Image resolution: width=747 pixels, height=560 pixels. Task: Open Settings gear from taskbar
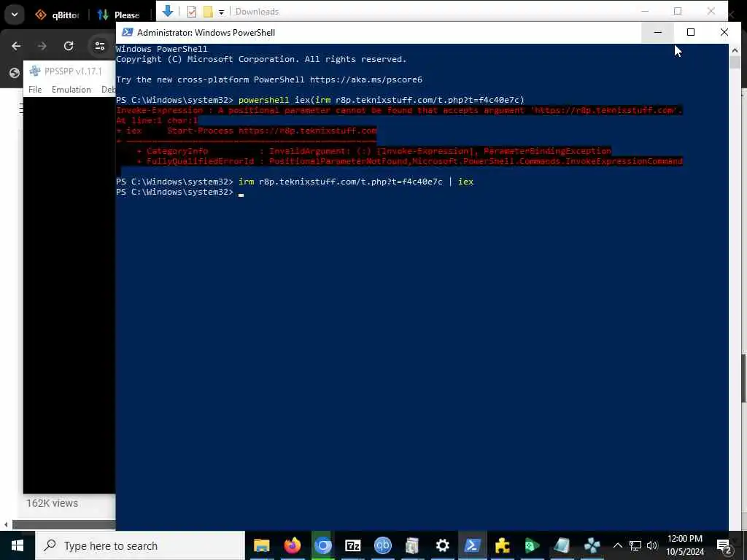(443, 545)
